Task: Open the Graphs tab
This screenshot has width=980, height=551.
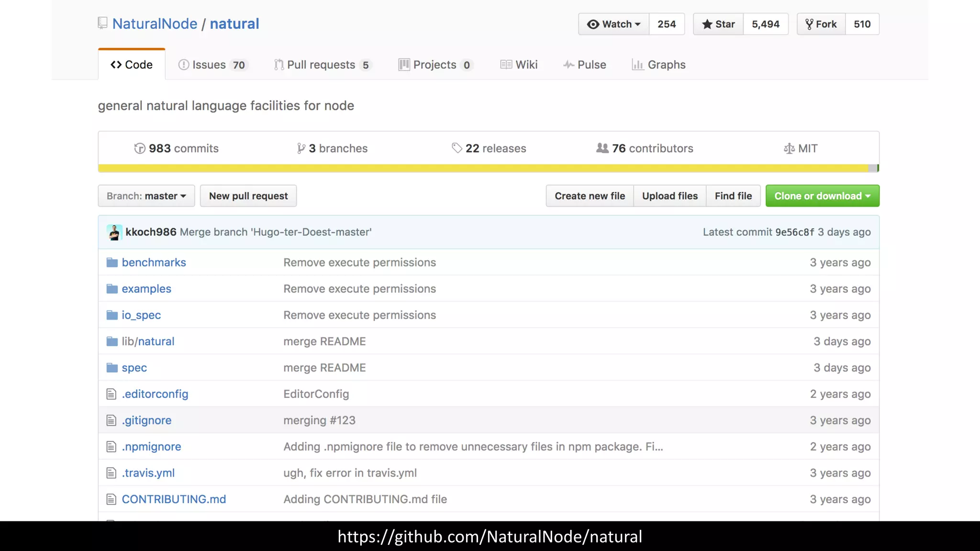Action: (x=658, y=65)
